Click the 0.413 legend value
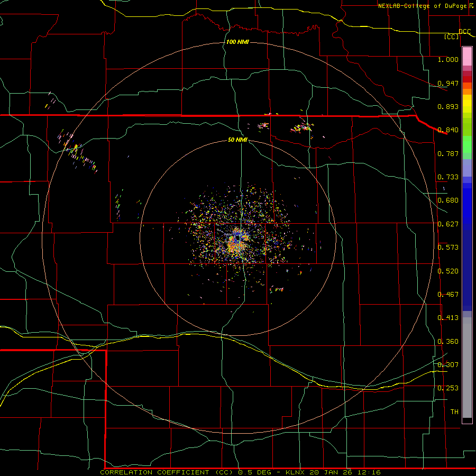 (x=448, y=318)
